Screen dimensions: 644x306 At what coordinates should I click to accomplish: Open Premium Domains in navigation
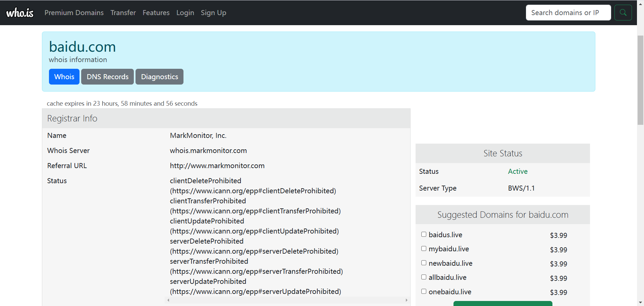click(74, 13)
